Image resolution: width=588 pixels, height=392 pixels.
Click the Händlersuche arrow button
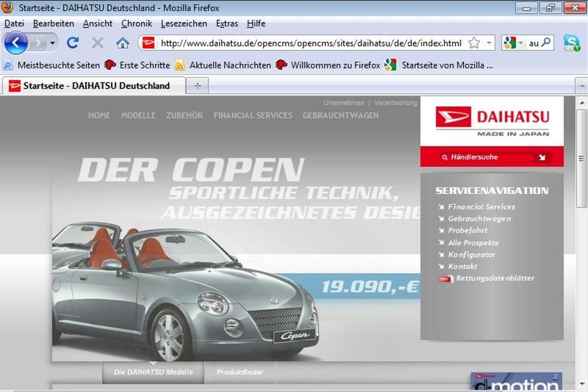(542, 157)
